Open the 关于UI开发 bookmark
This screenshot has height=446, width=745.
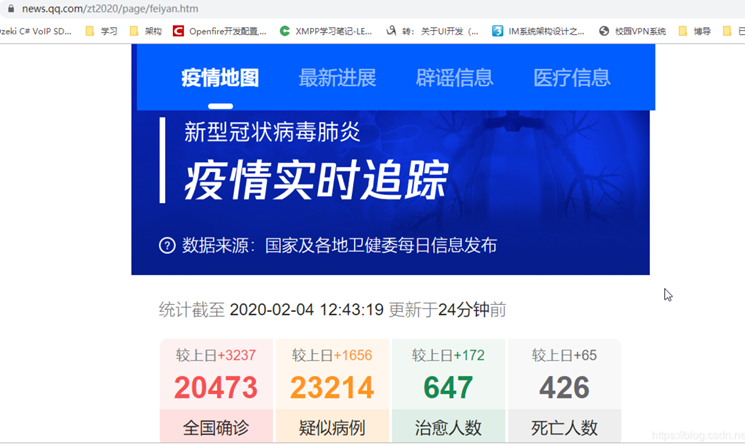432,31
